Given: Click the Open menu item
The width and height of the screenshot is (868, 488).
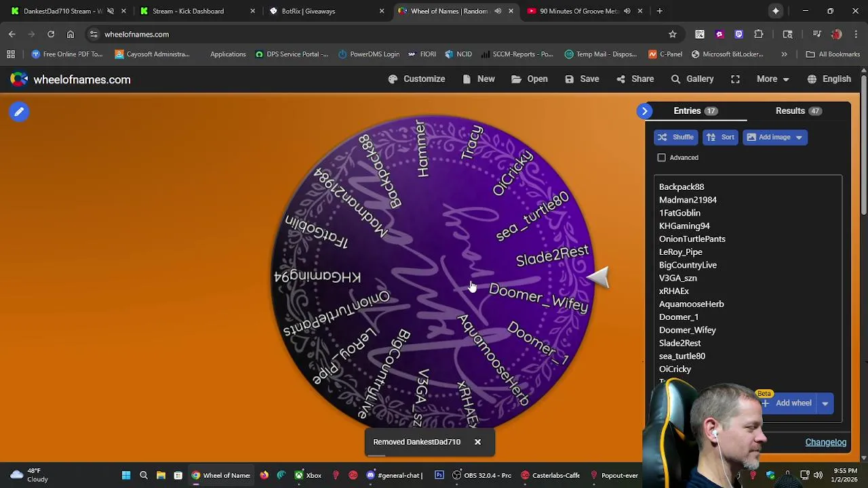Looking at the screenshot, I should click(x=529, y=79).
